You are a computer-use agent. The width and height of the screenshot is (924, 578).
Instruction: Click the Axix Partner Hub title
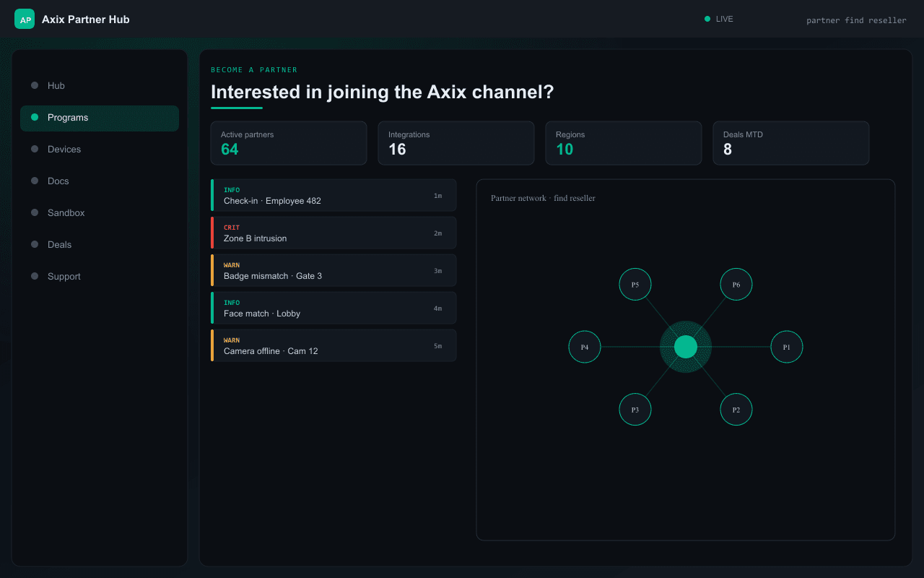(86, 20)
